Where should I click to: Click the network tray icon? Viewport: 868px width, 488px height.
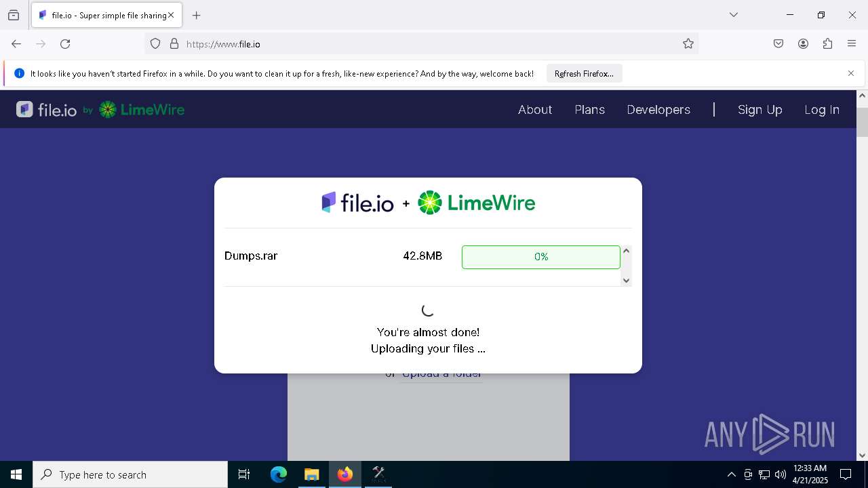pos(764,474)
